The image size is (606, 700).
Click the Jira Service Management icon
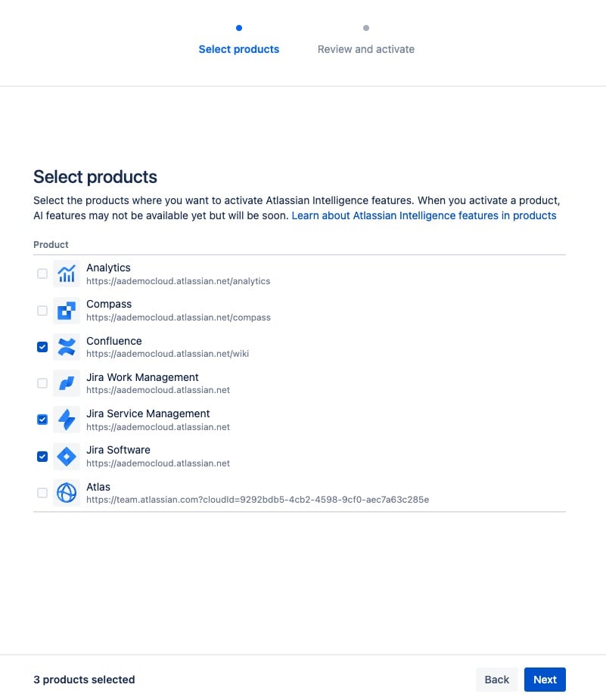pos(66,420)
